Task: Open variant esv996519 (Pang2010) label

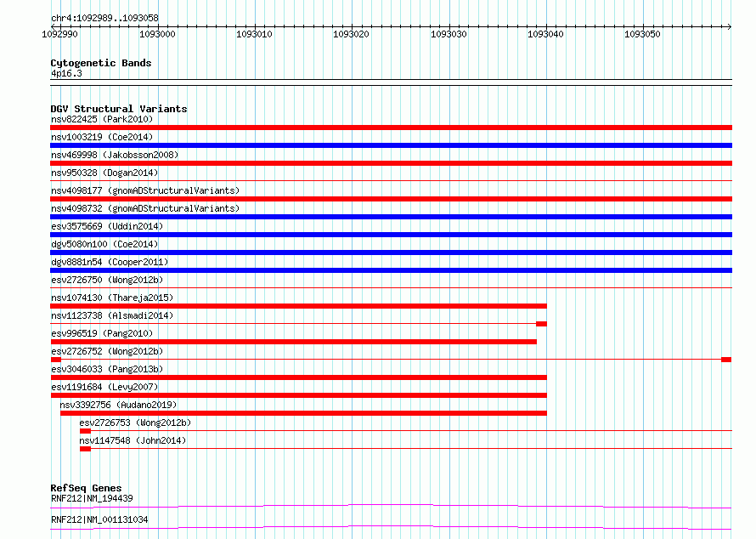Action: click(x=102, y=333)
